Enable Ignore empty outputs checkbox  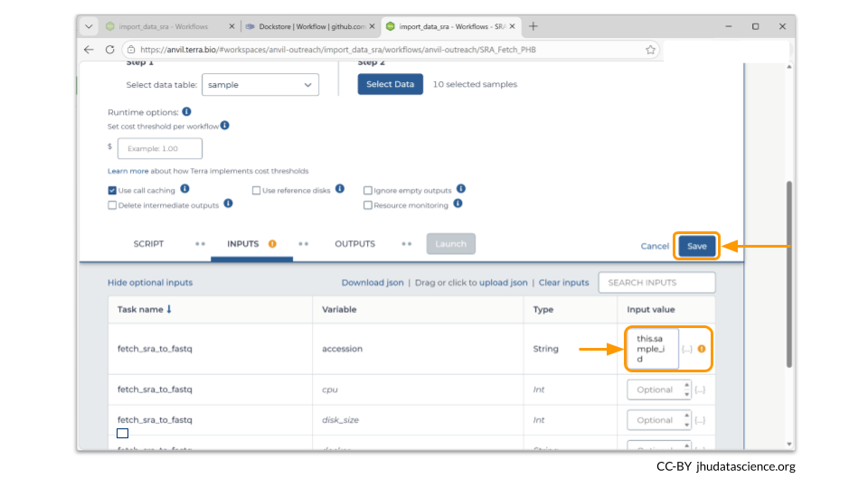(x=368, y=191)
